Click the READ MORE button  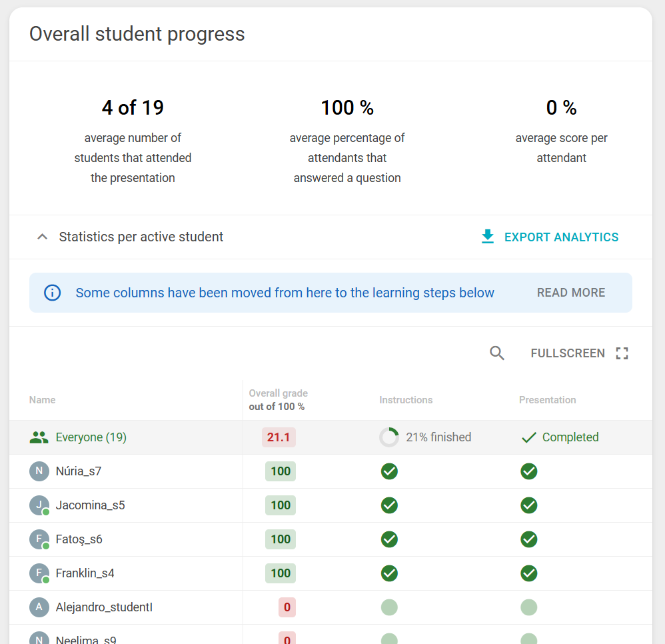pyautogui.click(x=571, y=293)
